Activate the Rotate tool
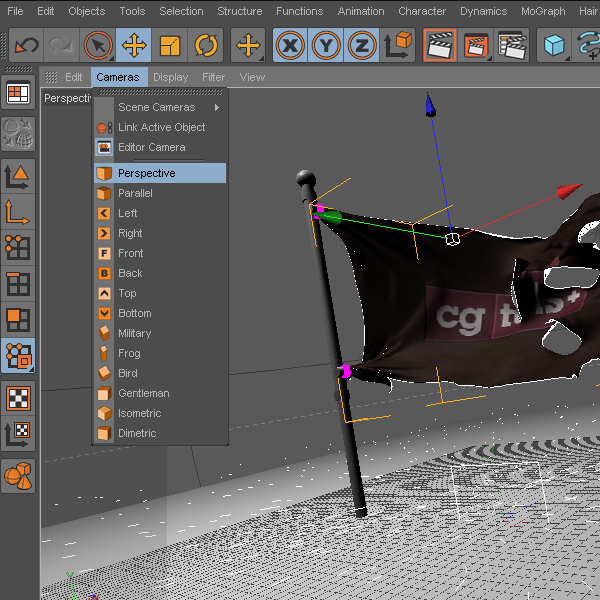The height and width of the screenshot is (600, 600). pyautogui.click(x=205, y=45)
